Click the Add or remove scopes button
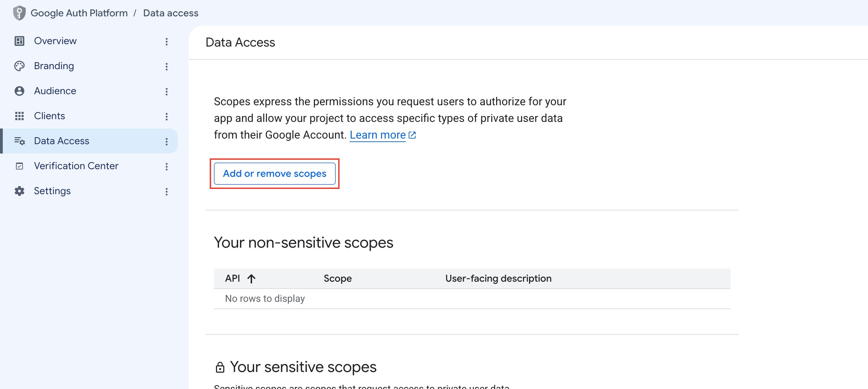The width and height of the screenshot is (868, 389). [x=275, y=174]
